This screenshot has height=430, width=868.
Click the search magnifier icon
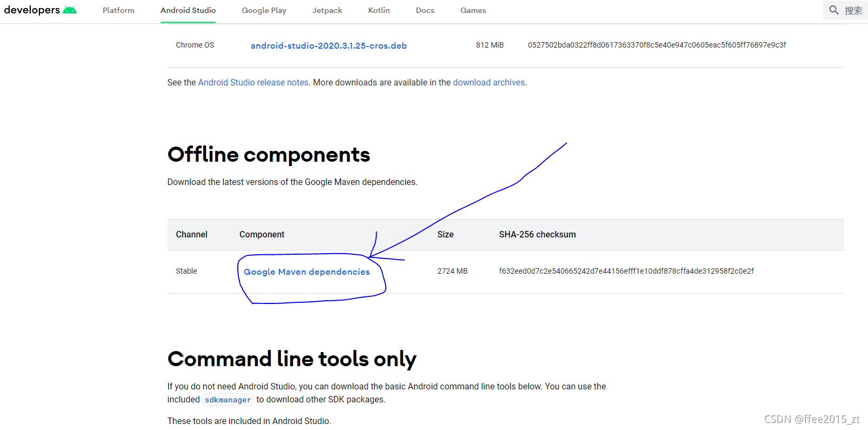coord(834,10)
